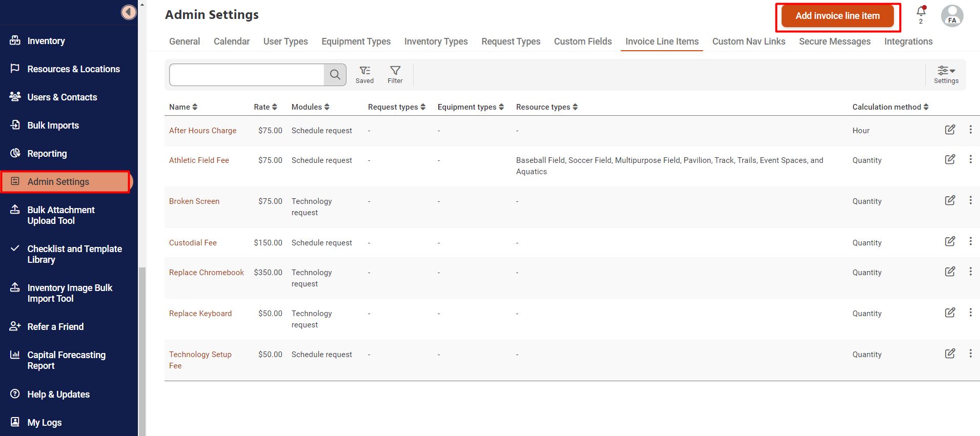Expand the table Settings dropdown
The width and height of the screenshot is (980, 436).
coord(946,74)
